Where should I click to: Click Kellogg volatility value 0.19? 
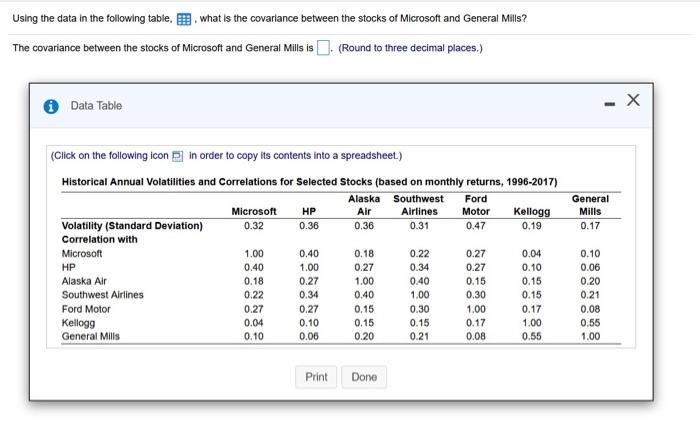(x=531, y=226)
